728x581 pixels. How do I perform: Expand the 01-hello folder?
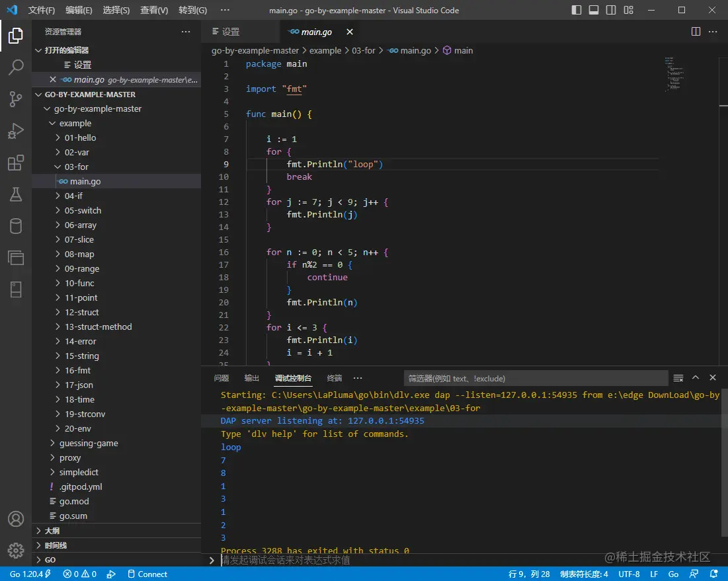[58, 137]
